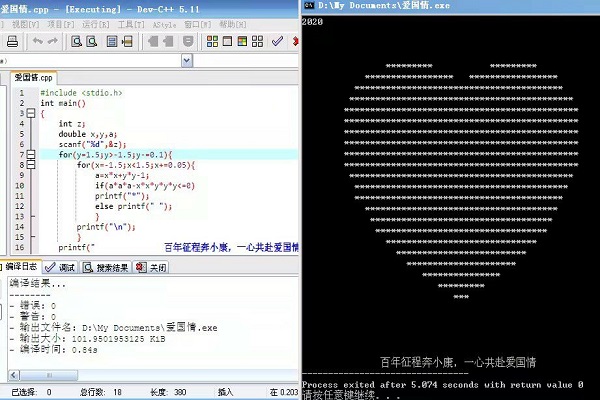Click the Compile and Run colorful window icon

pos(242,41)
